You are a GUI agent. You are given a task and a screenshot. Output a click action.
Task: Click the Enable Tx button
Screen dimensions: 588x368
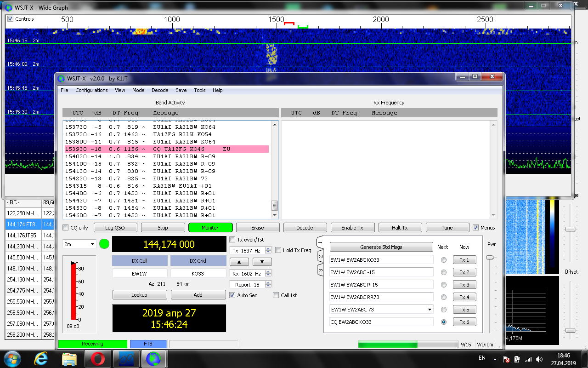tap(352, 228)
